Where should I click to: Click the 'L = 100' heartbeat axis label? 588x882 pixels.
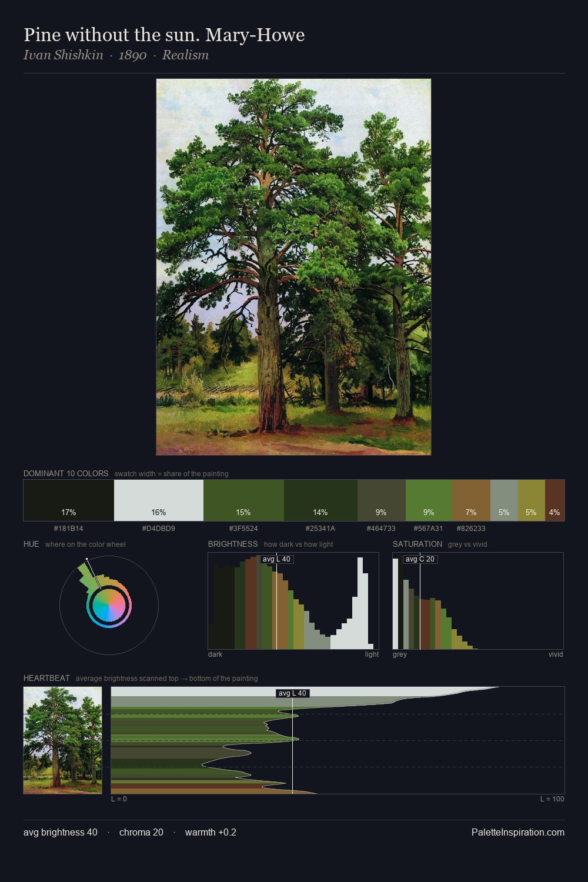pyautogui.click(x=552, y=799)
